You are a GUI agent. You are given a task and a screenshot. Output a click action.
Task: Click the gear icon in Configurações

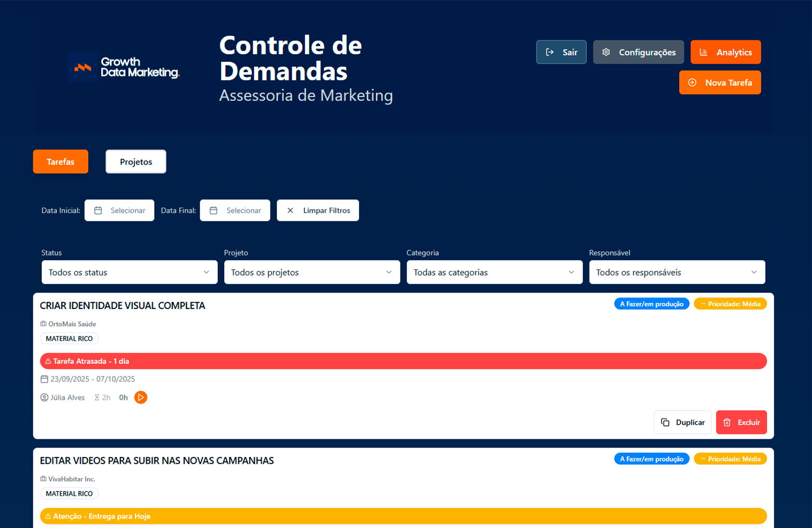point(606,52)
